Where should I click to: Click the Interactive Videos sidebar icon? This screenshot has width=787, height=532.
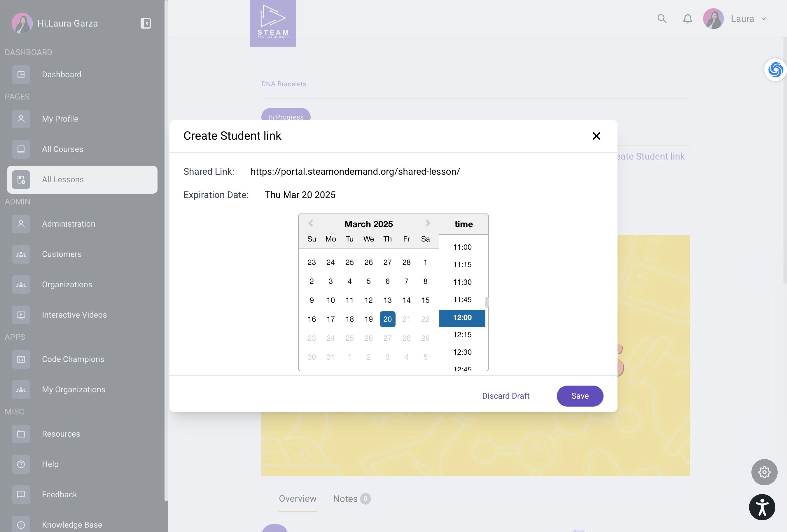(21, 315)
